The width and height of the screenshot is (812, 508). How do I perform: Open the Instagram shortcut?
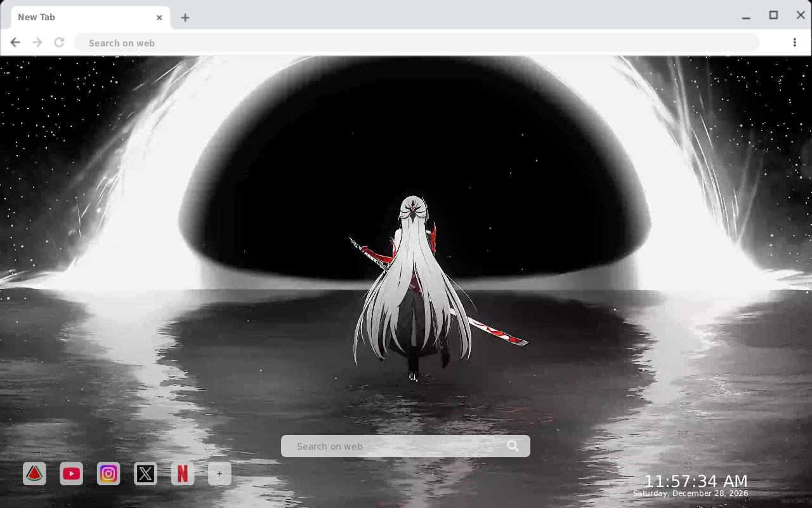(x=108, y=474)
